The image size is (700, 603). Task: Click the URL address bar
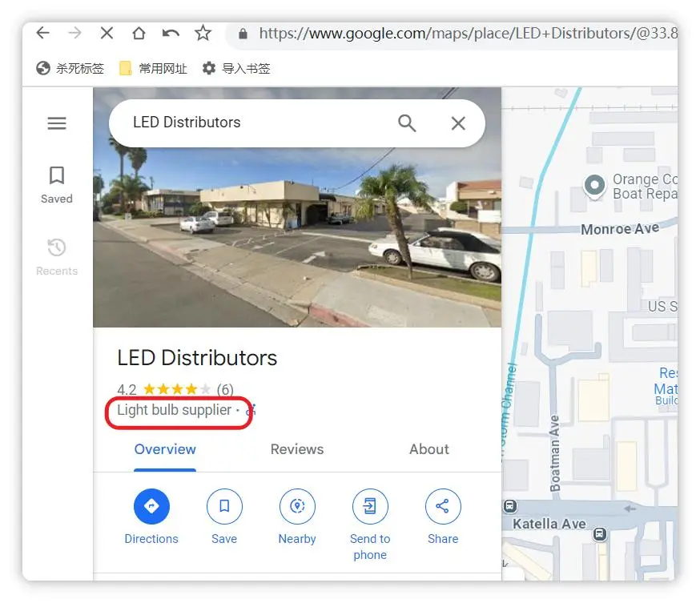pyautogui.click(x=453, y=34)
